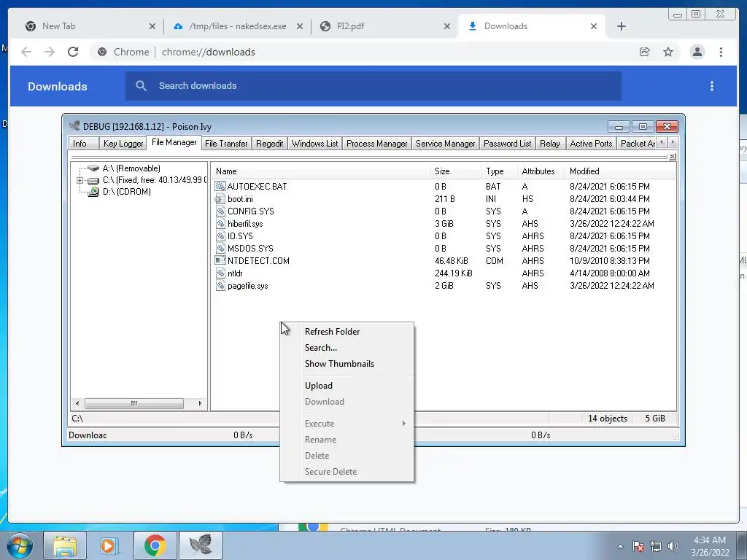Viewport: 747px width, 560px height.
Task: Choose Refresh Folder from context menu
Action: [332, 332]
